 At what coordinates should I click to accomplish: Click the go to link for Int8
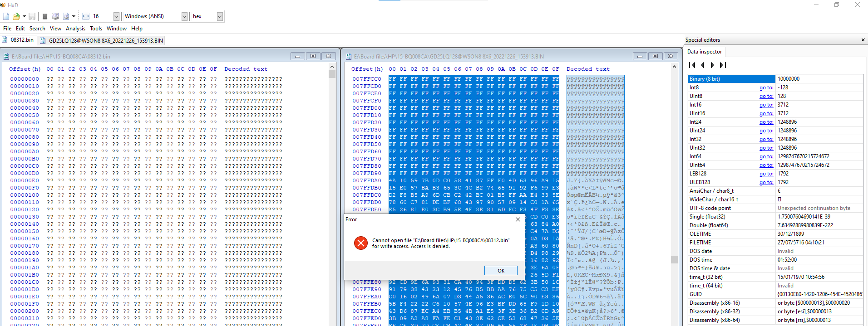[766, 88]
